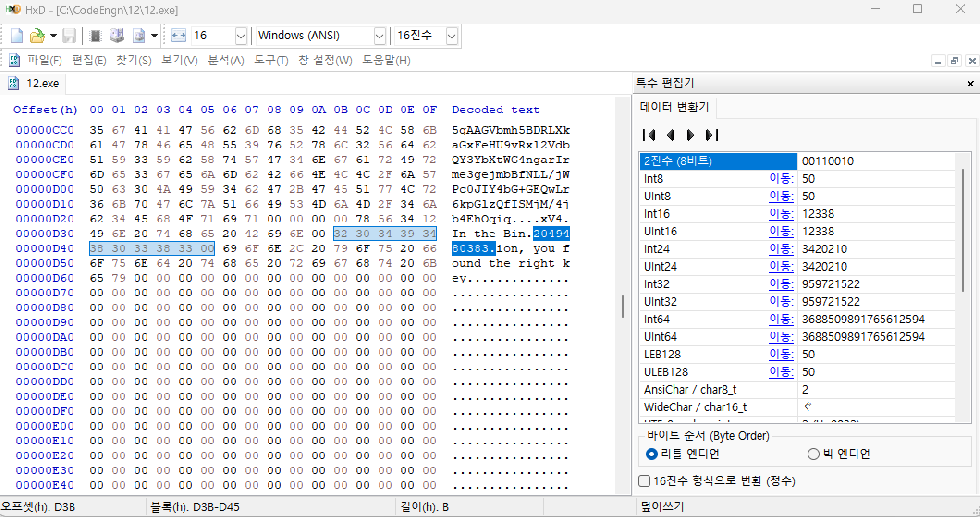
Task: Click the 이동 link next to UInt64
Action: tap(781, 337)
